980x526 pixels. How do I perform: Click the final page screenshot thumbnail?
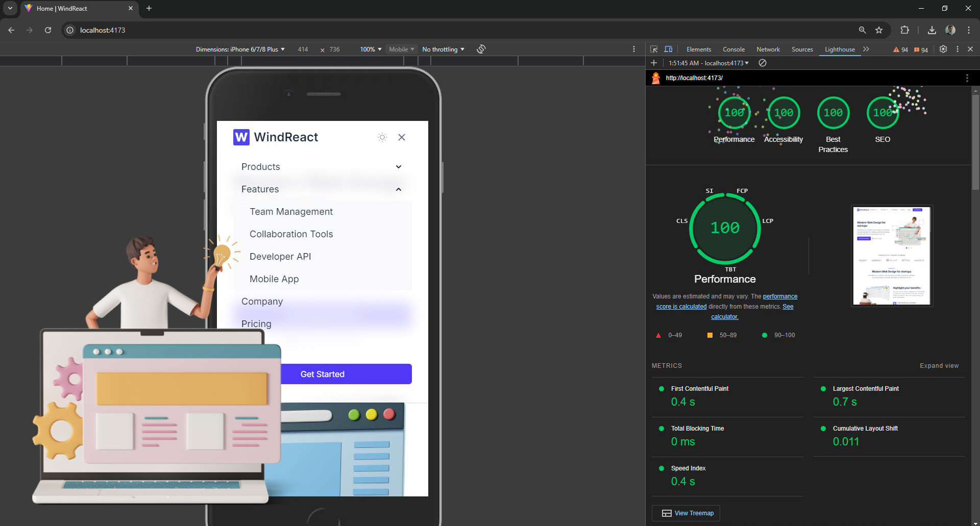[x=892, y=256]
